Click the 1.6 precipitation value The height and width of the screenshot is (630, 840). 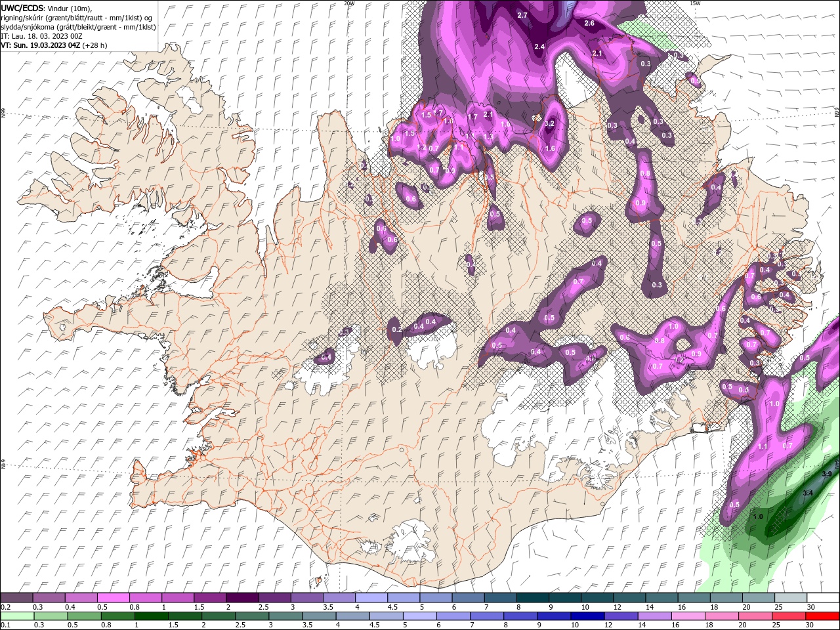[x=550, y=148]
